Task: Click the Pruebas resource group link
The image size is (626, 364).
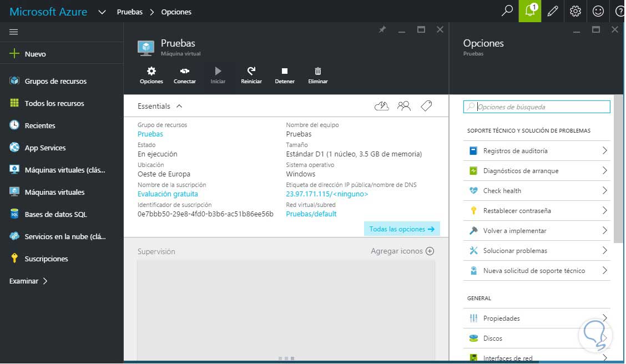Action: [x=150, y=134]
